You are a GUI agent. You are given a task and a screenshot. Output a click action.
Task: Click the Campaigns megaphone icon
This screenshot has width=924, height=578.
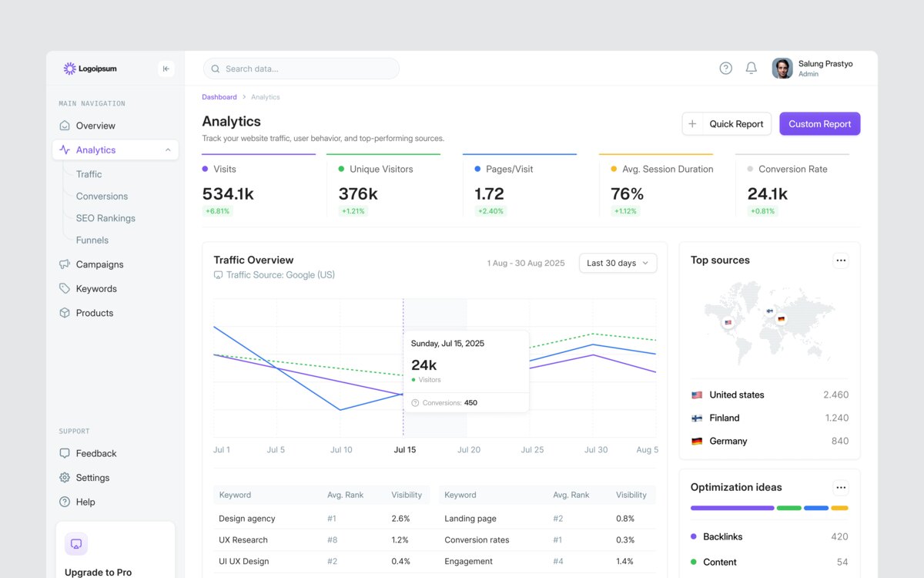tap(65, 264)
